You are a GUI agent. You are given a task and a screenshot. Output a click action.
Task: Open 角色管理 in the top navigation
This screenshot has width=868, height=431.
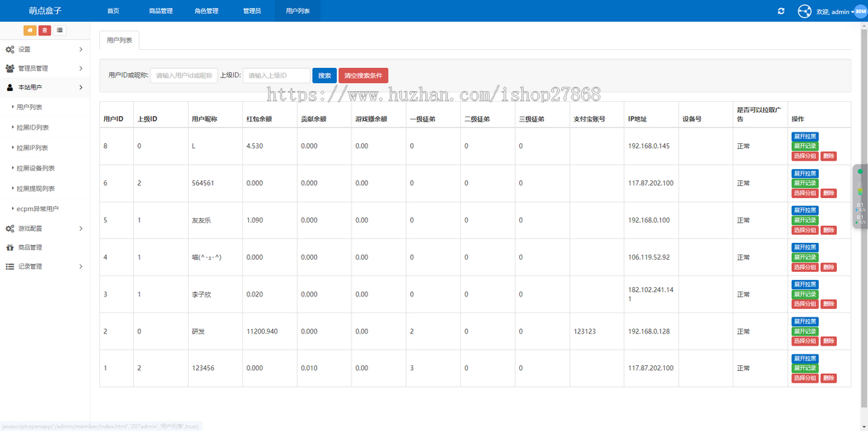pyautogui.click(x=206, y=11)
